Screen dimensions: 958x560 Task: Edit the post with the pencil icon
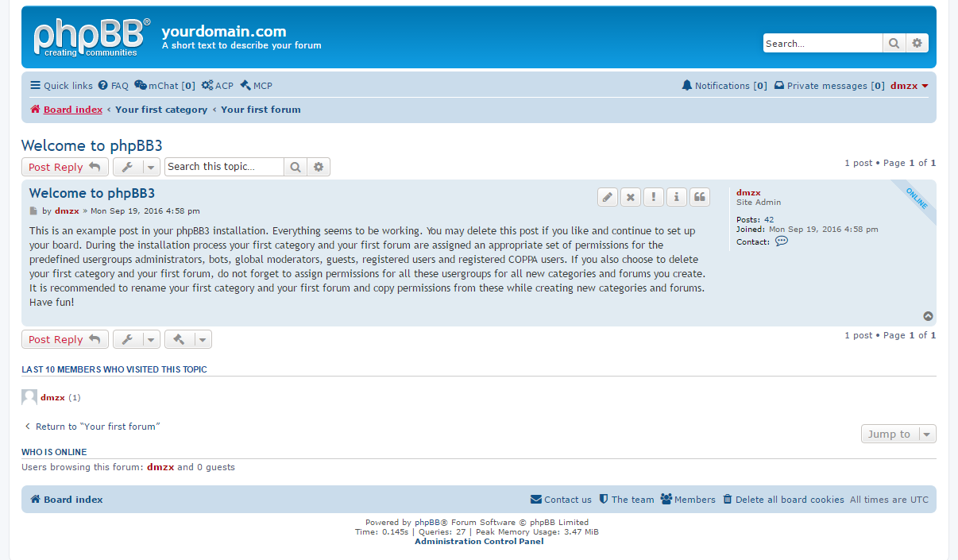[607, 197]
